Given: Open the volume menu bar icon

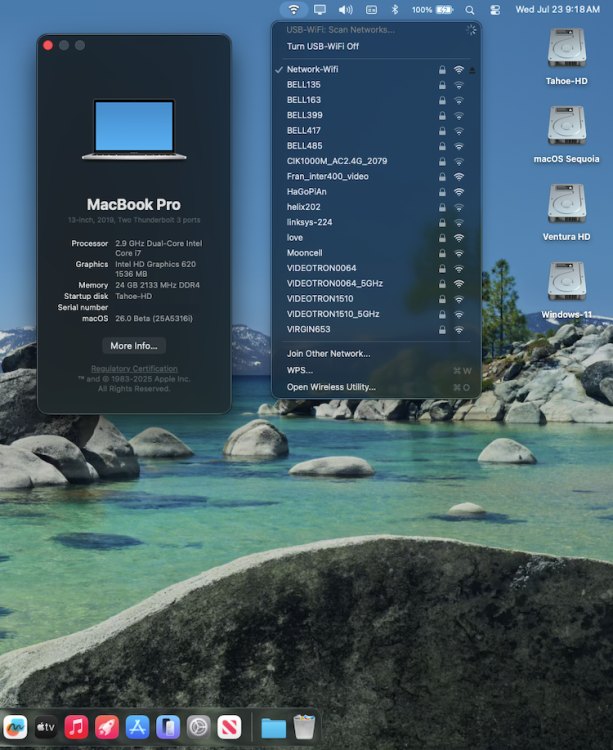Looking at the screenshot, I should click(x=345, y=10).
